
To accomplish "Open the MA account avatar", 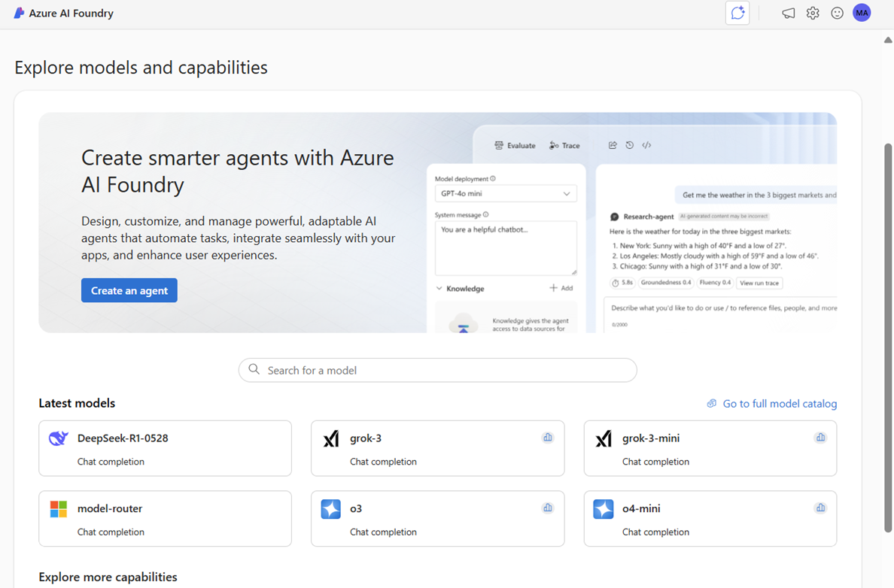I will [862, 13].
